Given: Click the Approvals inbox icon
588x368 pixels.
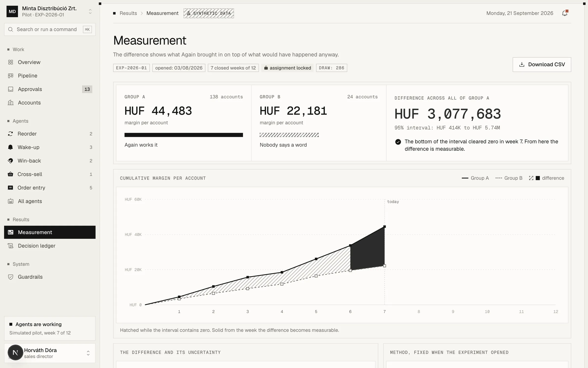Looking at the screenshot, I should point(11,89).
